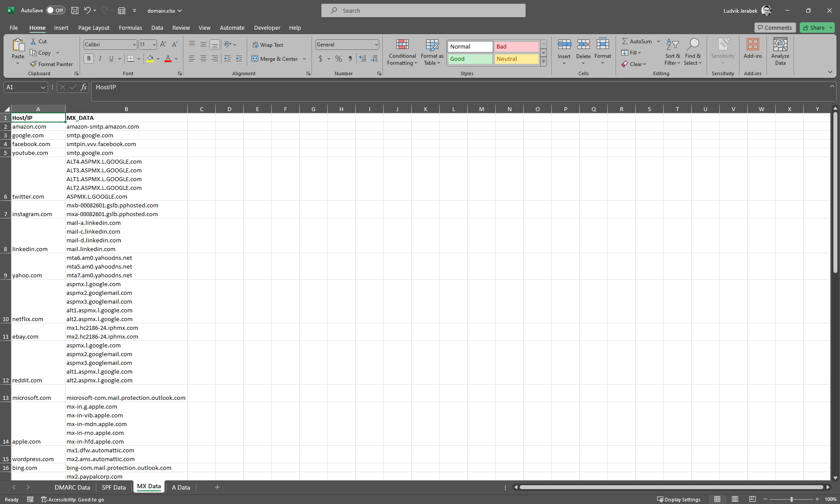The width and height of the screenshot is (840, 504).
Task: Click the Orientation text angle icon
Action: pos(227,44)
